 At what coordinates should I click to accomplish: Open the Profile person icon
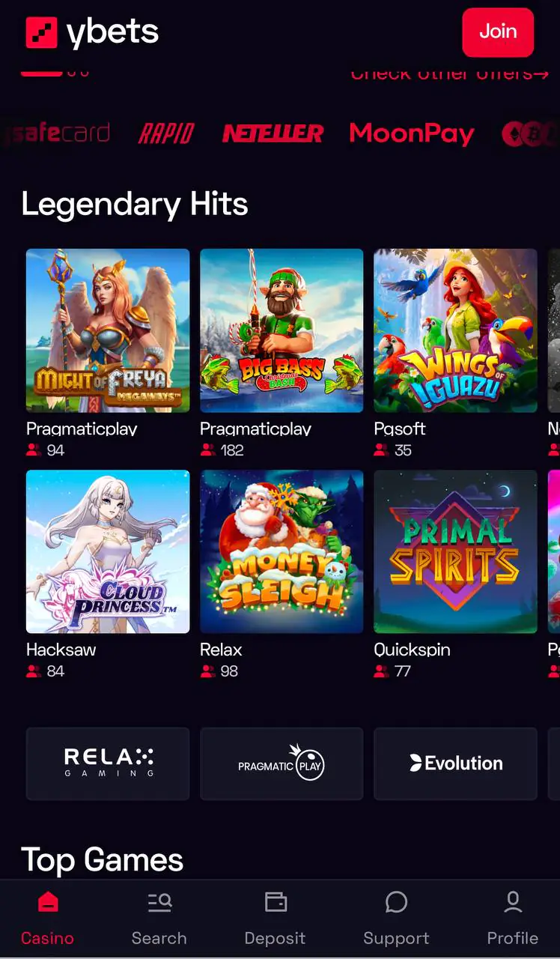pos(513,902)
